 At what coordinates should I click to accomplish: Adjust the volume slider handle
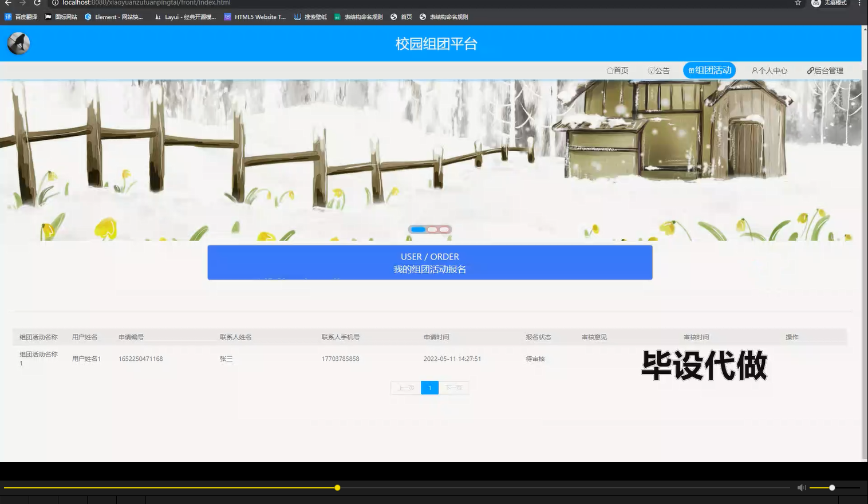(832, 487)
